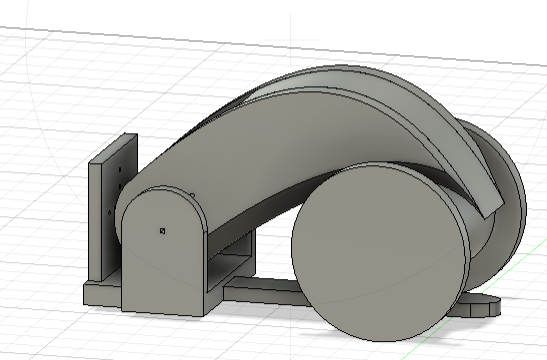Select the small rounded foot under rear wheel

(478, 305)
